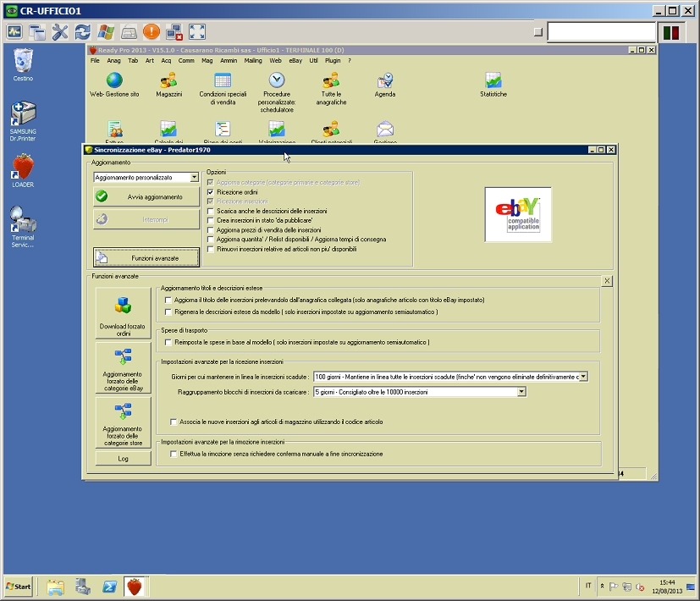Open Condizioni speciali di vendita icon

point(223,80)
